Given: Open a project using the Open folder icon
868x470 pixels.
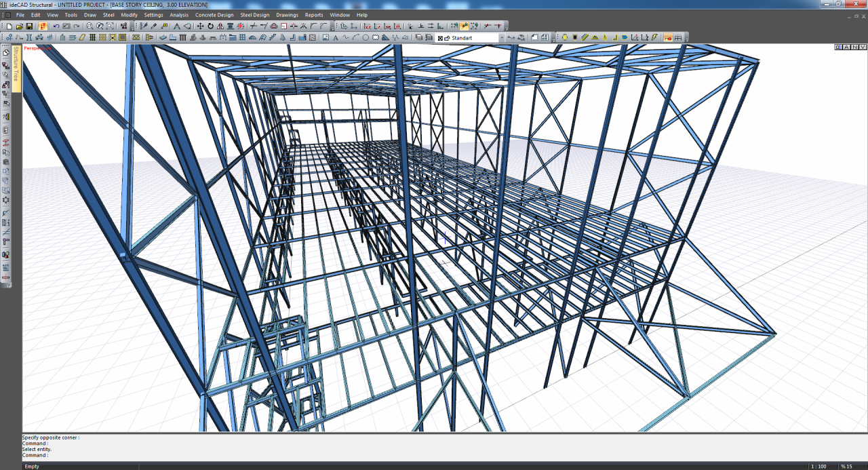Looking at the screenshot, I should tap(19, 26).
